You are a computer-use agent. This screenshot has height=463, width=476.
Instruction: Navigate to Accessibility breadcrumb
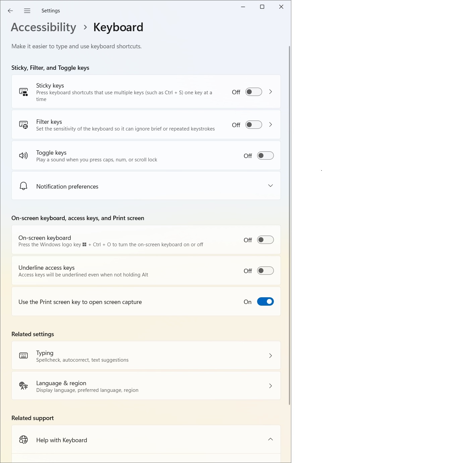44,27
